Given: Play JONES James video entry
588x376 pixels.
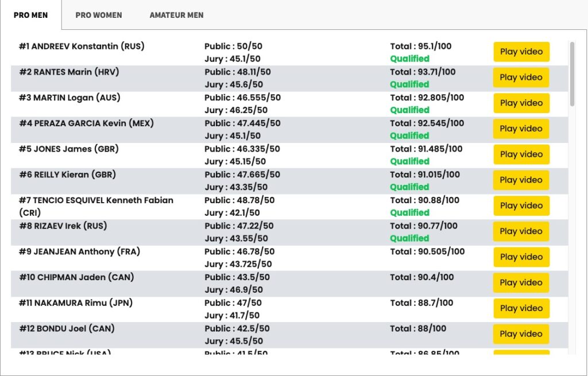Looking at the screenshot, I should pos(521,154).
